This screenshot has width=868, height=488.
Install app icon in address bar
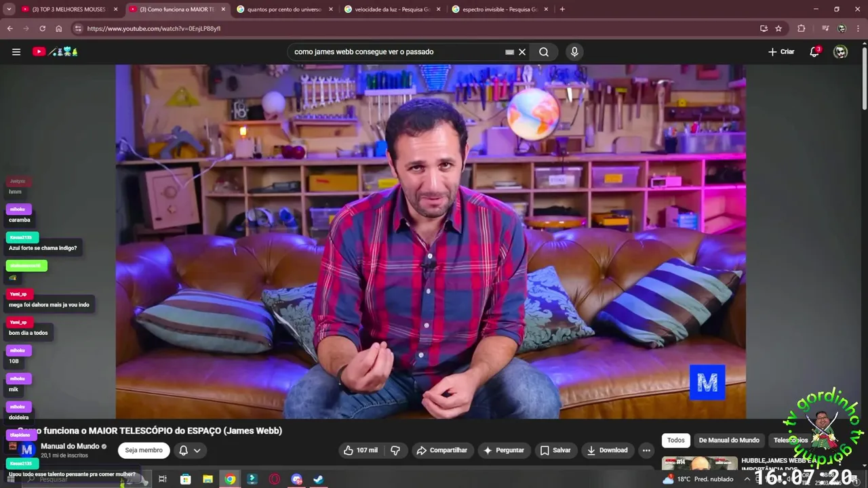click(764, 28)
